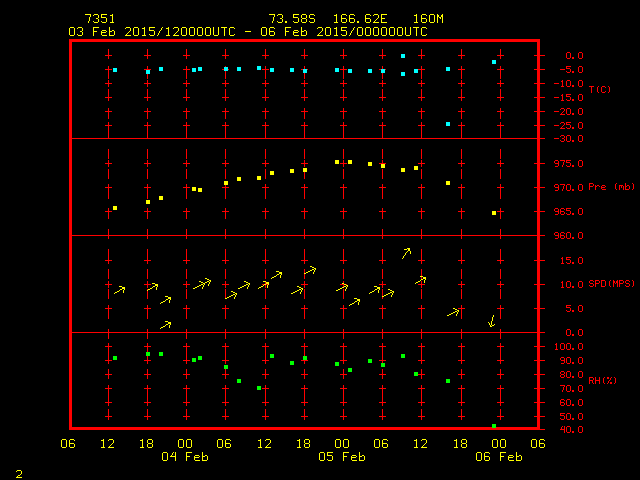Select the lowest cyan temperature point near -25
The height and width of the screenshot is (480, 640).
coord(448,124)
